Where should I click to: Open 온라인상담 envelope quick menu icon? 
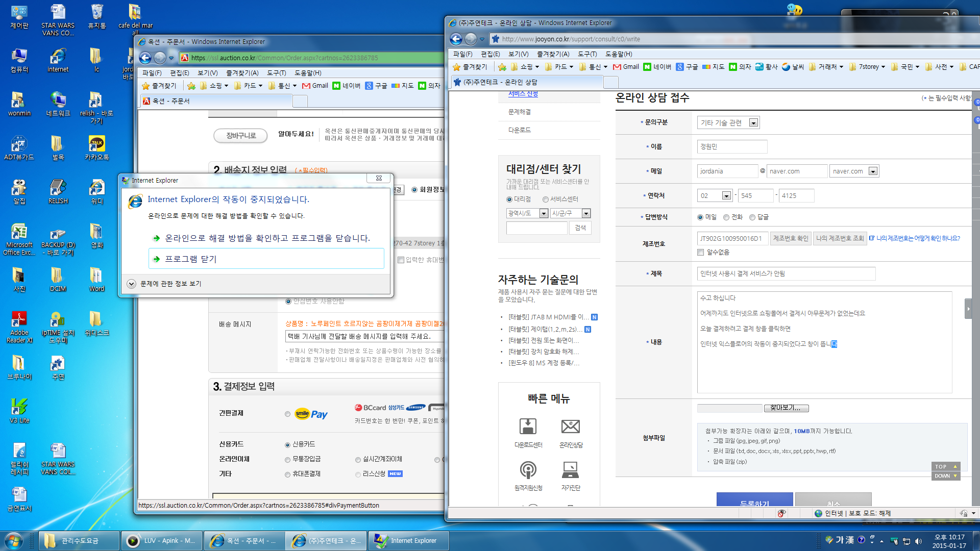[571, 433]
